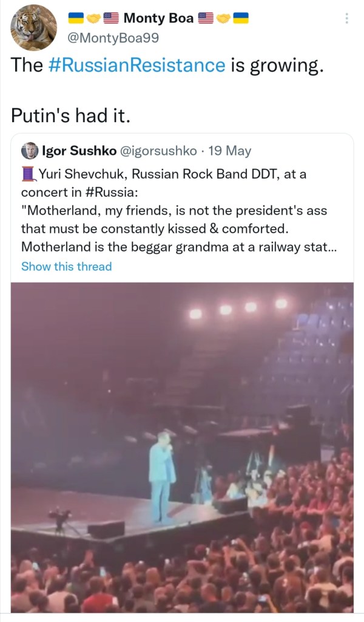Click Show this thread
Image resolution: width=364 pixels, height=622 pixels.
(66, 266)
